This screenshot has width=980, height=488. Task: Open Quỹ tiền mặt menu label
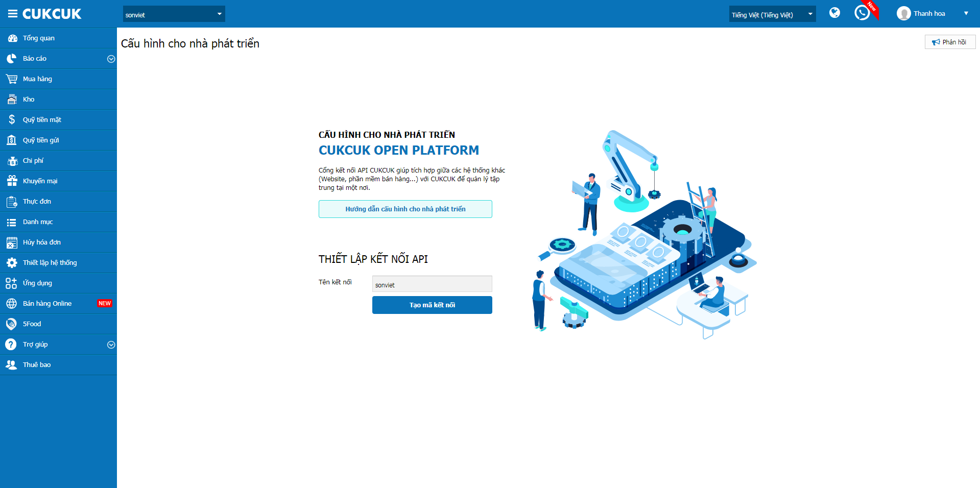[x=42, y=120]
